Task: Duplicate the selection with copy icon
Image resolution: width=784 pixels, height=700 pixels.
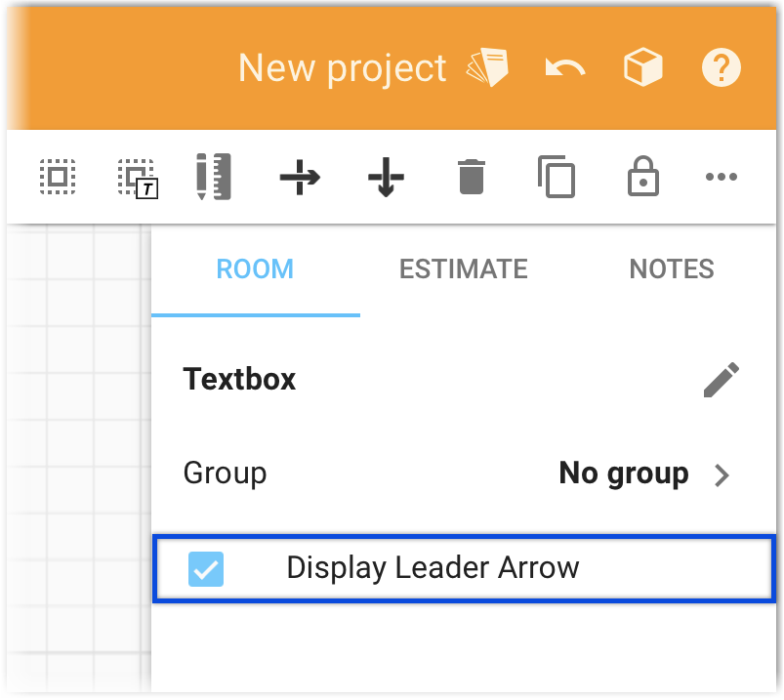Action: click(x=557, y=177)
